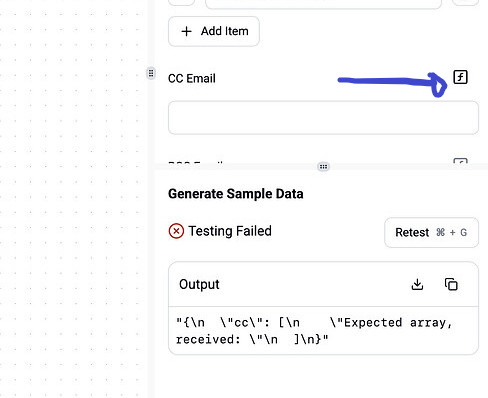Click the red Testing Failed error icon
Screen dimensions: 488x398
(176, 231)
